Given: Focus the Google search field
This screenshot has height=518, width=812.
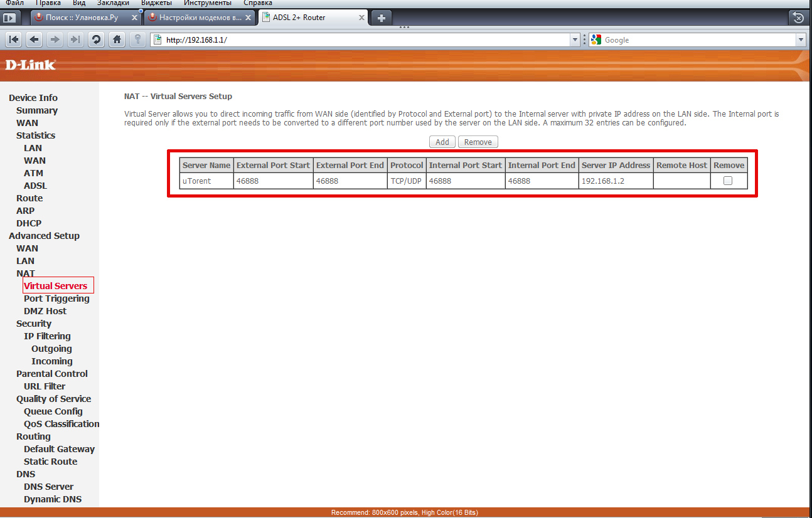Looking at the screenshot, I should 698,40.
